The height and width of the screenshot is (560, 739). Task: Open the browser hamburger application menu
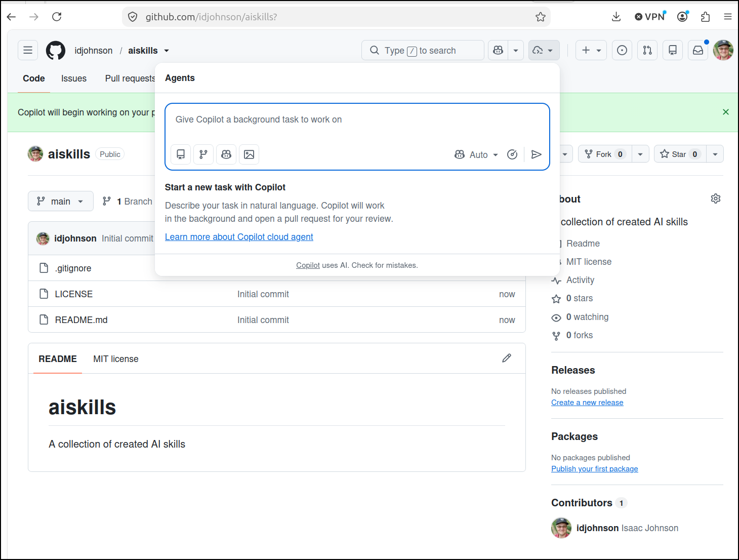(728, 17)
